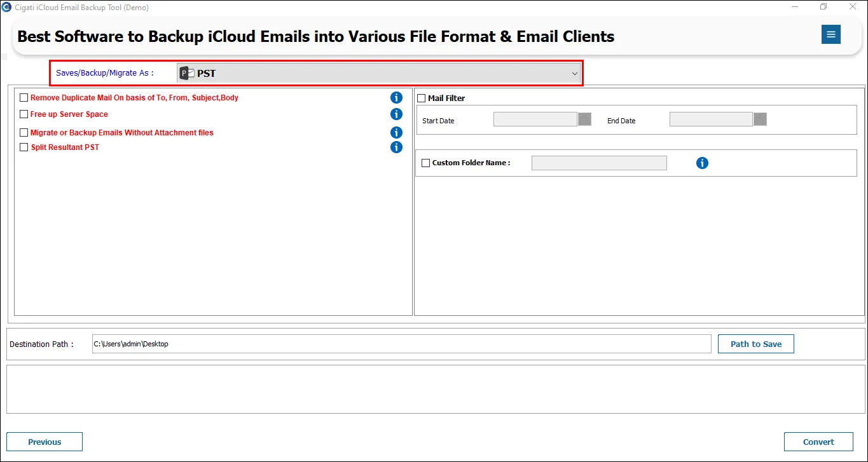
Task: Open the Start Date calendar picker
Action: [584, 119]
